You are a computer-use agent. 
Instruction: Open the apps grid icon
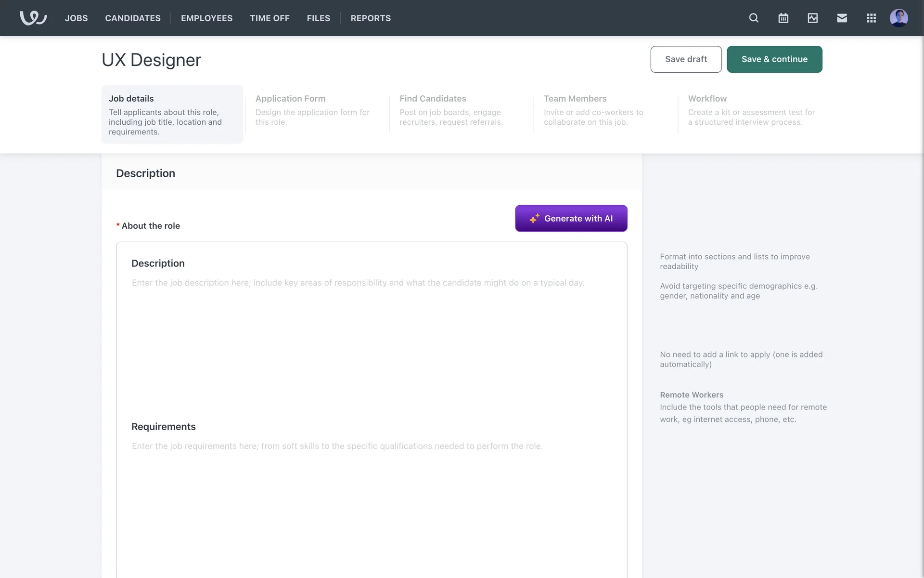click(x=871, y=18)
